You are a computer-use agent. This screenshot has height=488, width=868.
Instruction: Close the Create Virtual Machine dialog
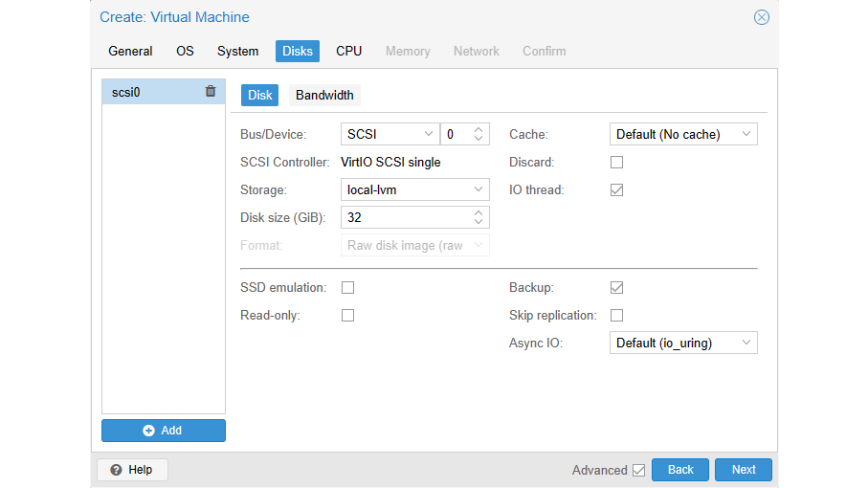761,17
